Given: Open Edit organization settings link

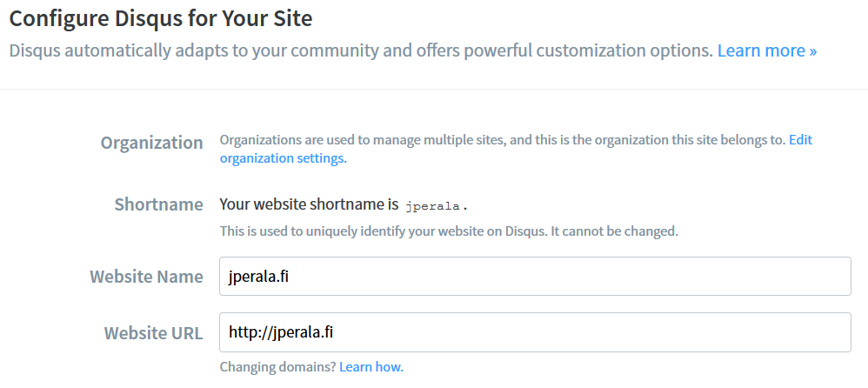Looking at the screenshot, I should (800, 140).
